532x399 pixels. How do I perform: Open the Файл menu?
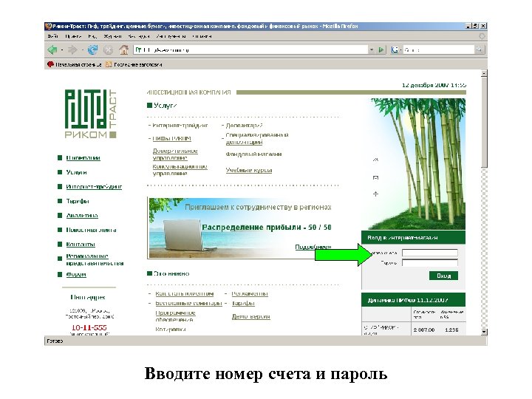pyautogui.click(x=53, y=36)
